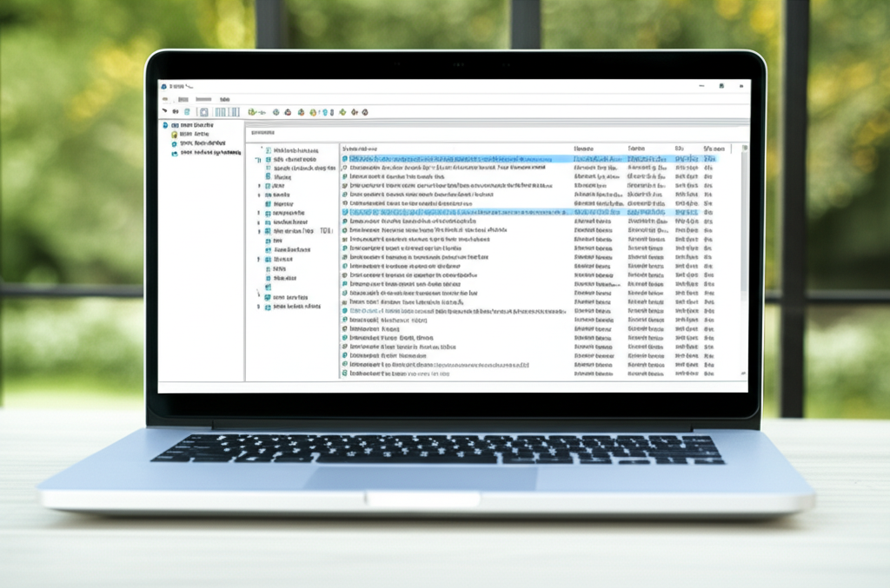Click the round icon of first highlighted row

point(345,160)
